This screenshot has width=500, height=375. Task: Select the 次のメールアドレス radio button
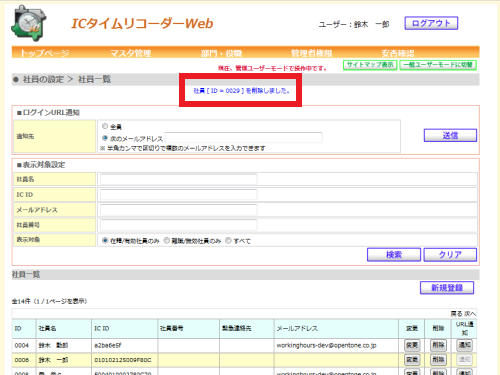[x=105, y=138]
